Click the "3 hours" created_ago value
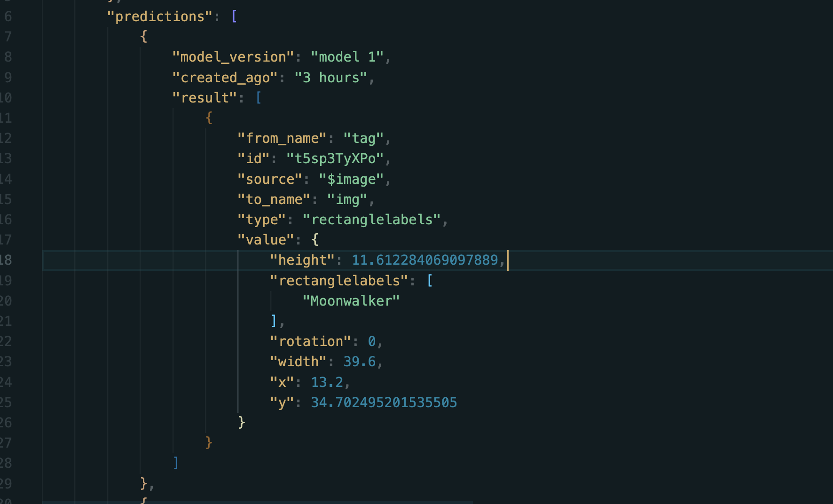 332,77
